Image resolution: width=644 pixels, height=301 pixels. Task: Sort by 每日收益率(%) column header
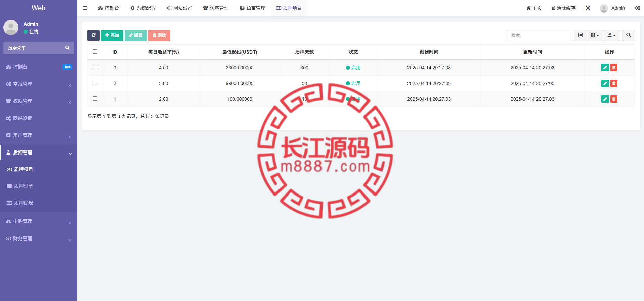164,52
